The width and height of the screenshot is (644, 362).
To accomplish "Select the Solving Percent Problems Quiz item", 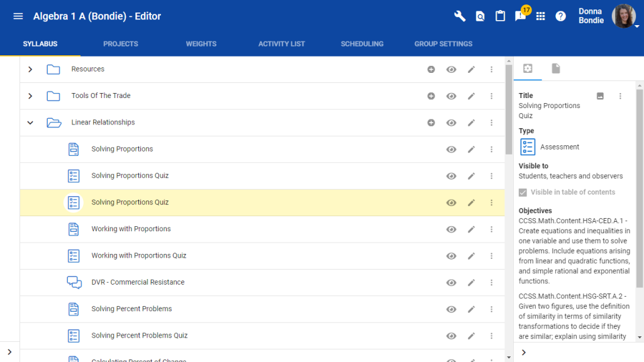I will coord(140,336).
